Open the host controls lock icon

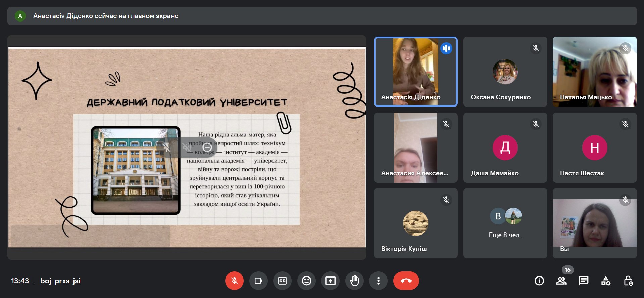(x=628, y=281)
